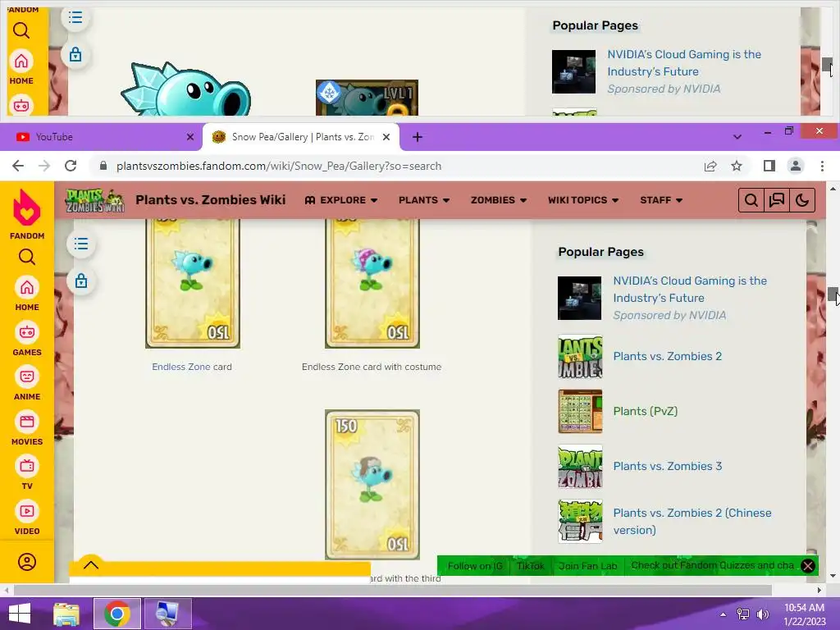The height and width of the screenshot is (630, 840).
Task: Open NVIDIA's Cloud Gaming article link
Action: pos(690,290)
